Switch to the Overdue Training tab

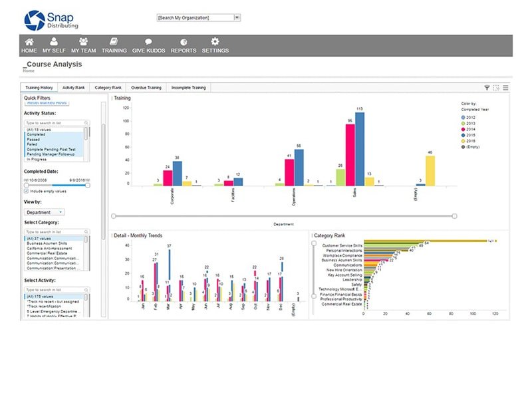point(145,87)
